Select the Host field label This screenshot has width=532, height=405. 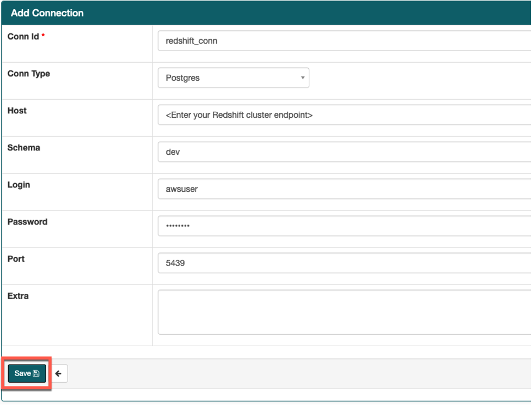[x=17, y=111]
